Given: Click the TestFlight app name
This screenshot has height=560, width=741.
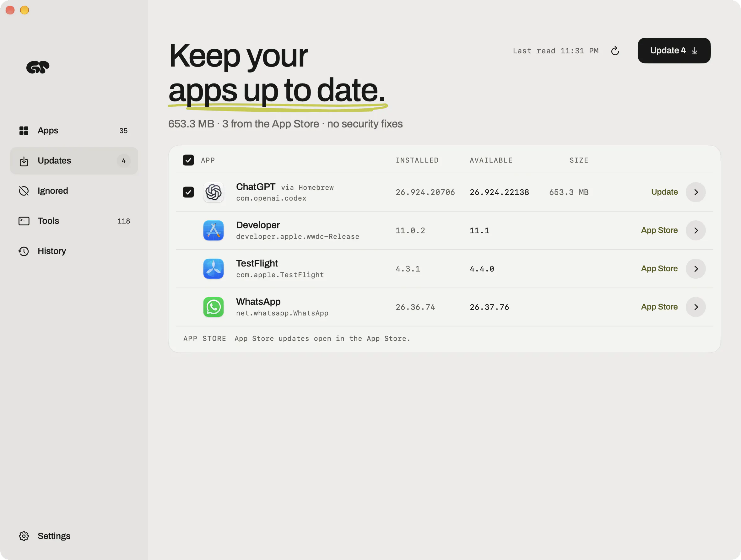Looking at the screenshot, I should pyautogui.click(x=257, y=264).
